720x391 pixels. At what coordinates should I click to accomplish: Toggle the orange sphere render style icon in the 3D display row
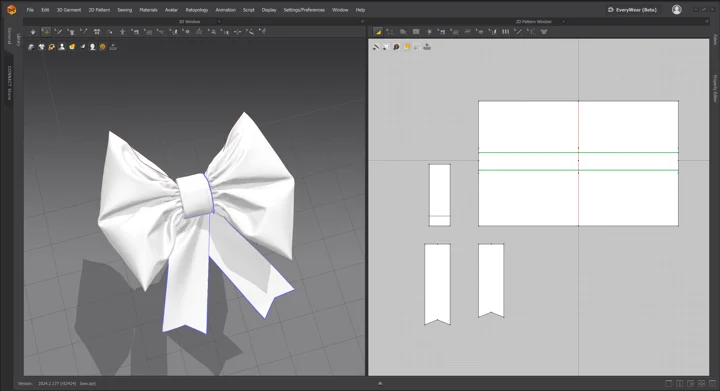pos(102,47)
